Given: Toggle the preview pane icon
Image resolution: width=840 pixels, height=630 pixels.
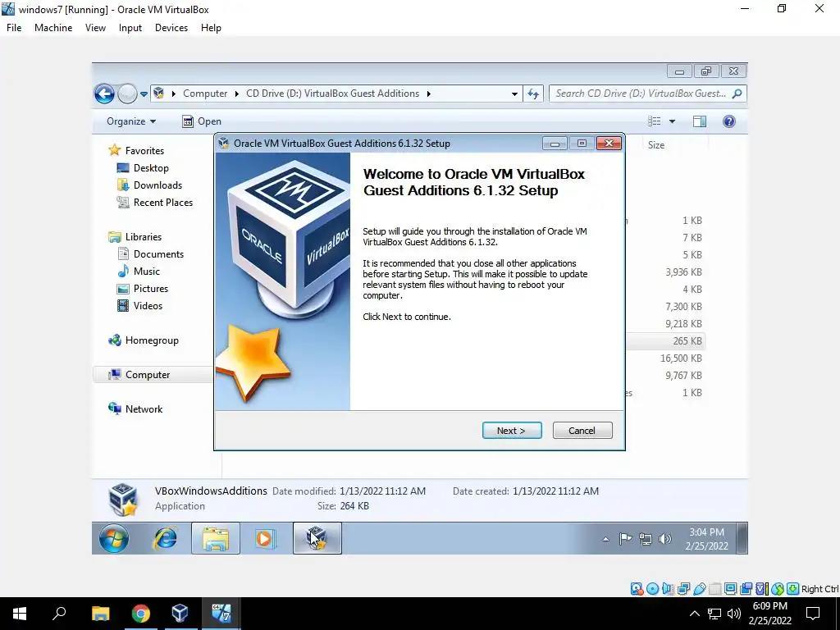Looking at the screenshot, I should [x=700, y=121].
